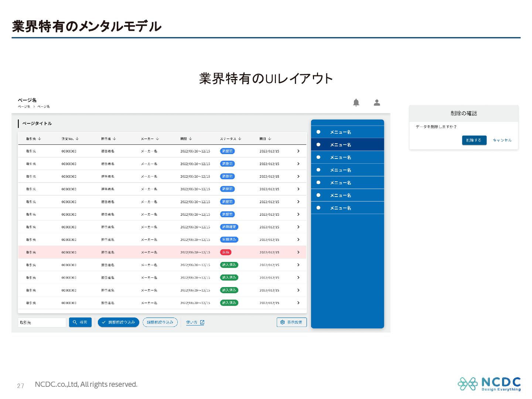Screen dimensions: 532x399
Task: Select the dark highlighted メニュー名 menu item
Action: (348, 144)
